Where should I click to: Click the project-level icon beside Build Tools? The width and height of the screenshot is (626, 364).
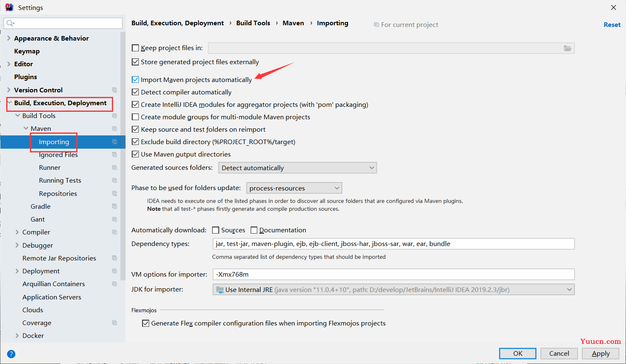114,116
